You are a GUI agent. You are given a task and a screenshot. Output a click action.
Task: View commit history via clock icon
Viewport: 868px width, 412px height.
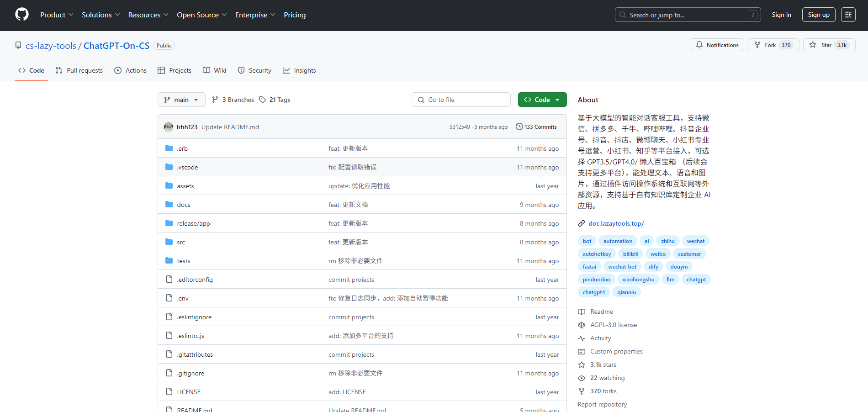pyautogui.click(x=519, y=127)
